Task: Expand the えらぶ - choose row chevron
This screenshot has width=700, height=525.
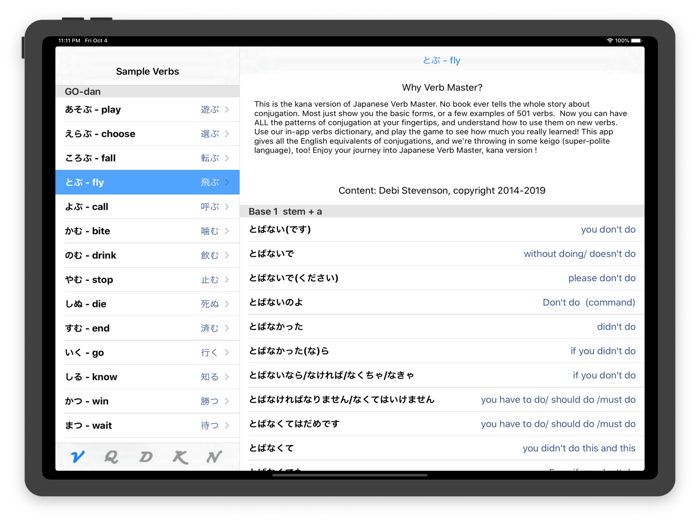Action: point(227,134)
